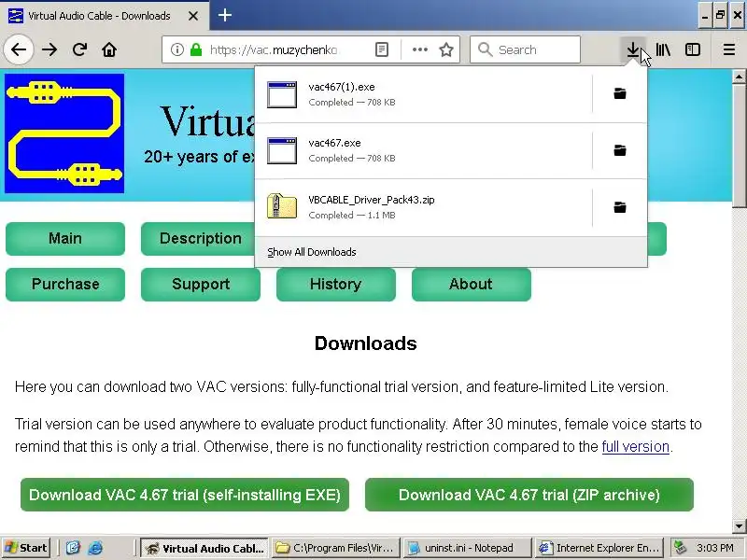Screen dimensions: 747x560
Task: Switch to uninst.ini Notepad window
Action: tap(467, 548)
